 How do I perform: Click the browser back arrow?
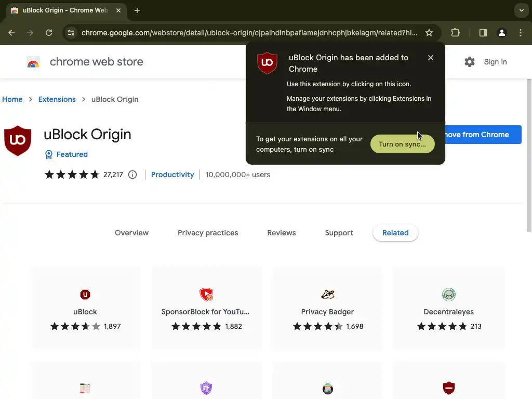[x=11, y=33]
